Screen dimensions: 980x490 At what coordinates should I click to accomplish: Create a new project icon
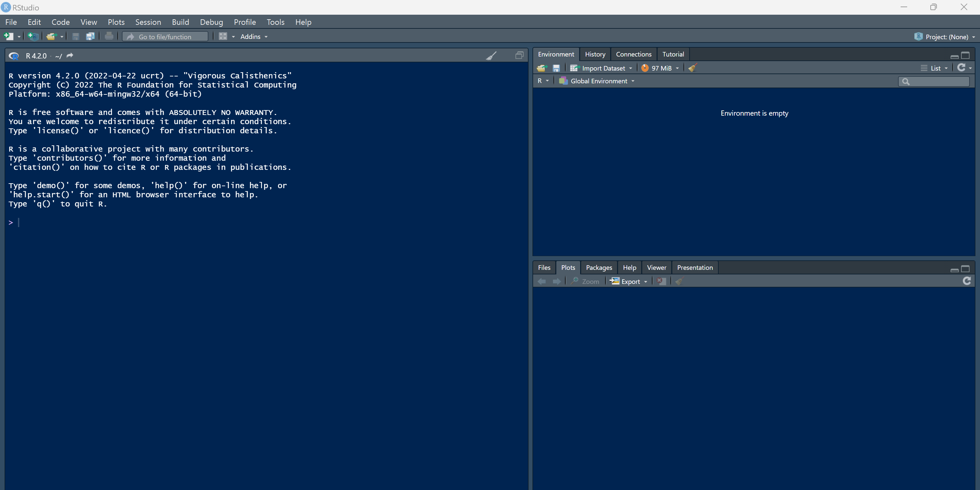tap(33, 37)
